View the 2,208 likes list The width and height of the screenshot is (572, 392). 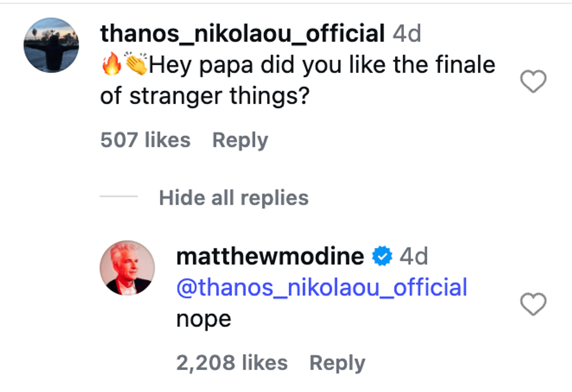point(232,363)
